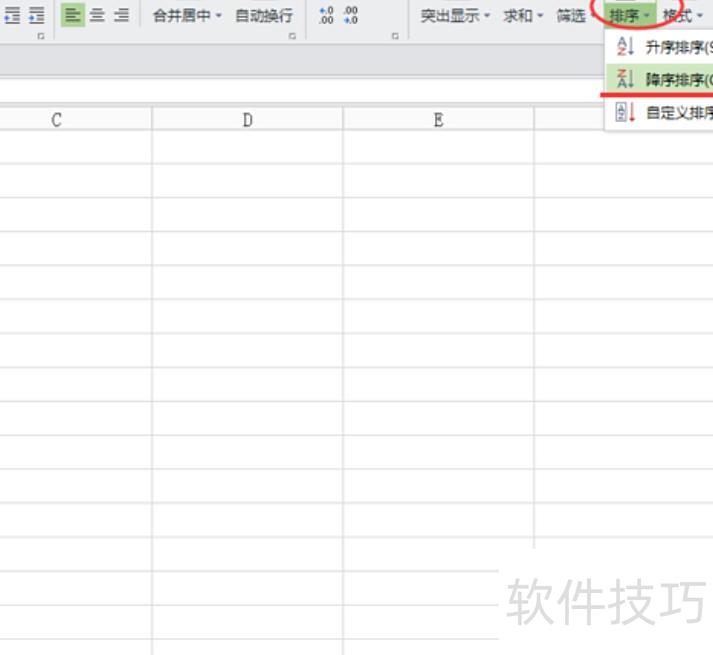Viewport: 713px width, 655px height.
Task: Click 筛选 filter button
Action: point(571,16)
